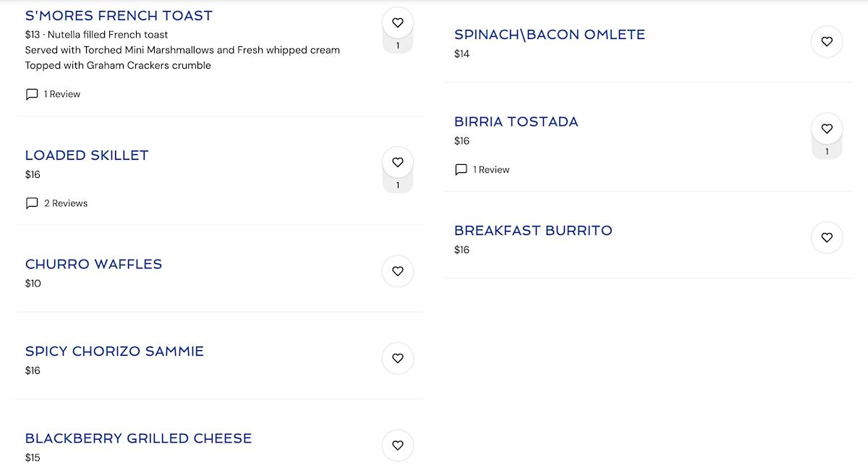Click the Spicy Chorizo Sammie title
The image size is (868, 473).
(x=114, y=351)
